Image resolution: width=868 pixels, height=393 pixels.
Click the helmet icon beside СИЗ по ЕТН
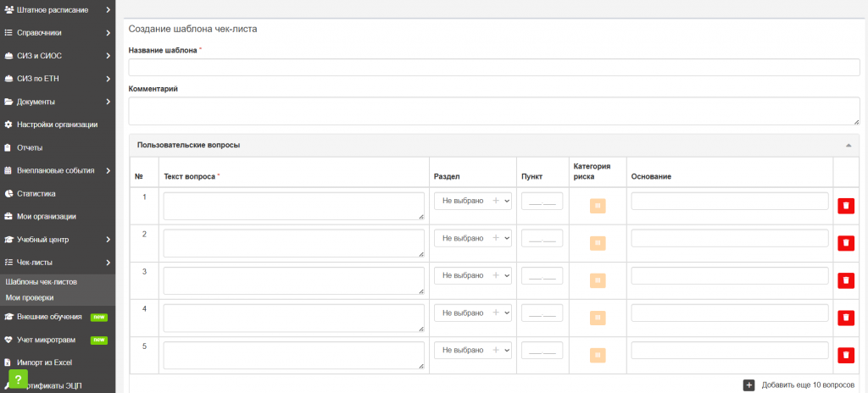pos(8,79)
